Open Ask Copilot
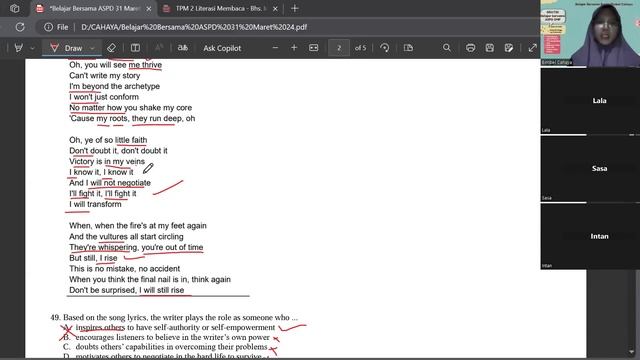Viewport: 640px width, 360px height. 222,48
